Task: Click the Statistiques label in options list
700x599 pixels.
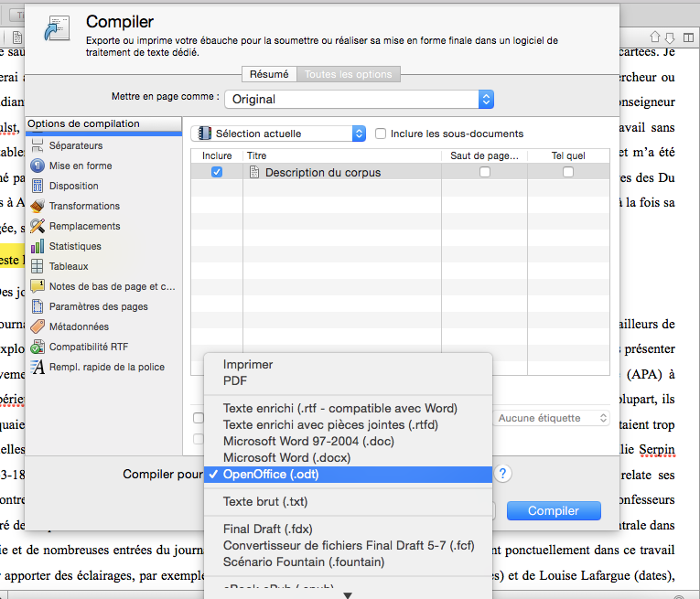Action: point(75,246)
